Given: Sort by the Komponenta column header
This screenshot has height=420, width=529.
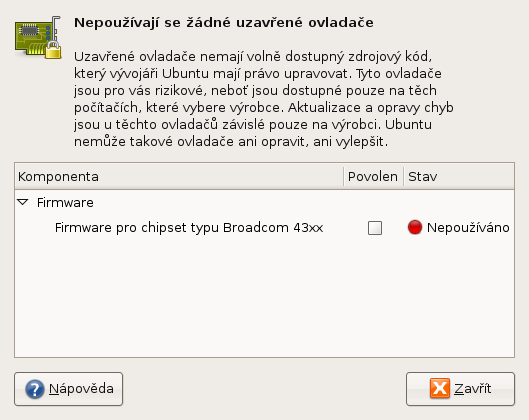Looking at the screenshot, I should tap(179, 176).
